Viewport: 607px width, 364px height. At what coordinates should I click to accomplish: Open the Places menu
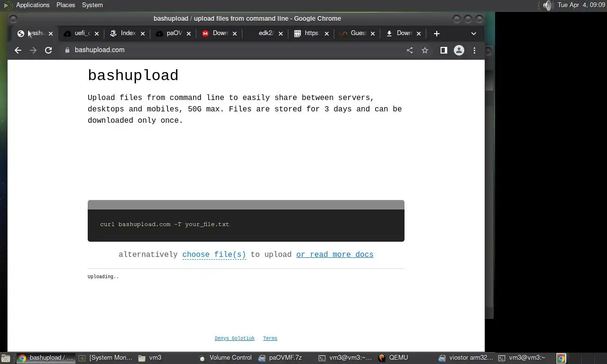coord(65,5)
